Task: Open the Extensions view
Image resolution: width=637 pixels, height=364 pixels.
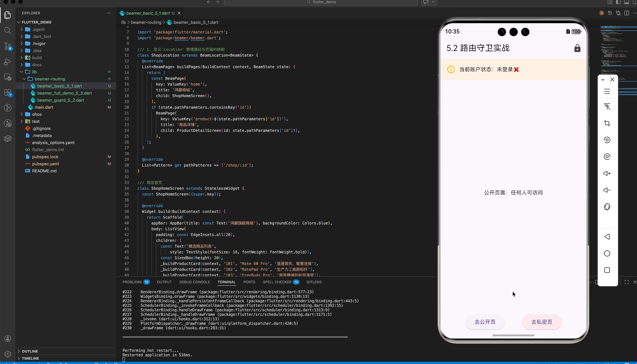Action: [x=8, y=93]
